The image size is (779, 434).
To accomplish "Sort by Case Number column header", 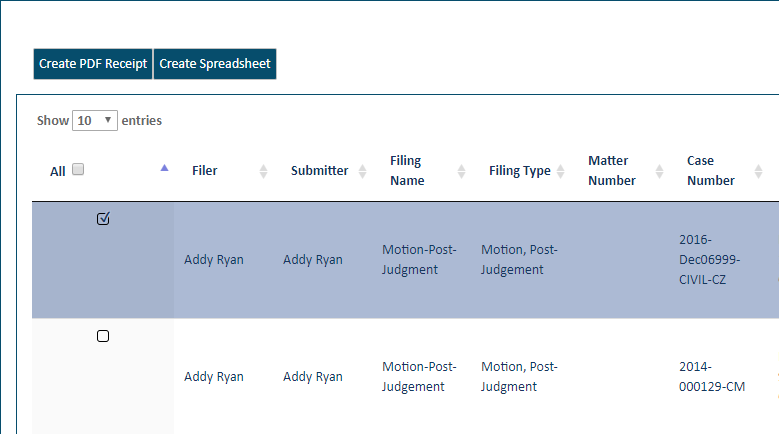I will tap(711, 171).
